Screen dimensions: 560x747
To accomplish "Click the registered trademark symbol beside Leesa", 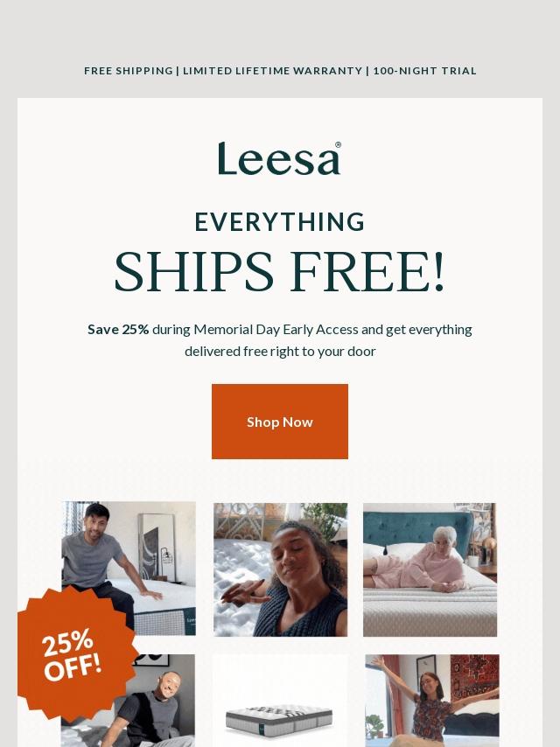I will pos(338,145).
